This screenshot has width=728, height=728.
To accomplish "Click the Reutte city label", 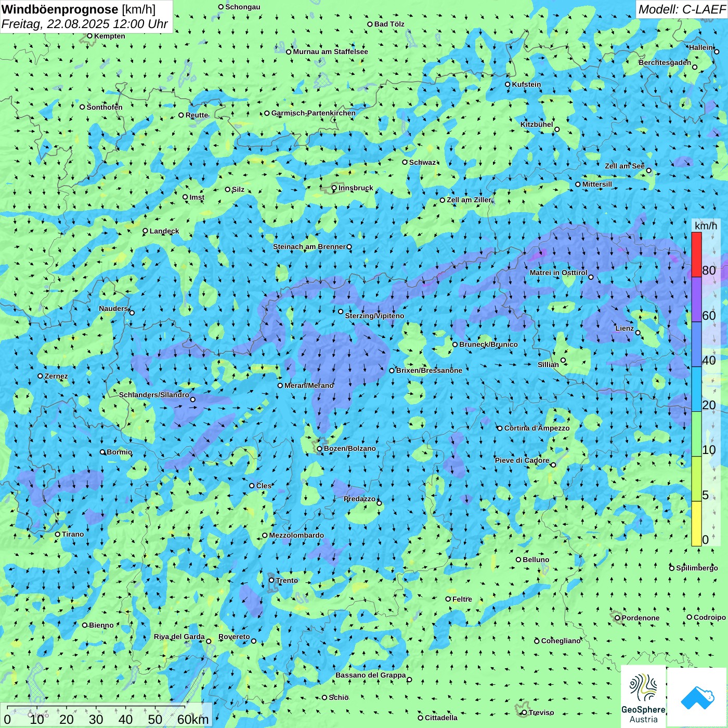I will click(197, 115).
